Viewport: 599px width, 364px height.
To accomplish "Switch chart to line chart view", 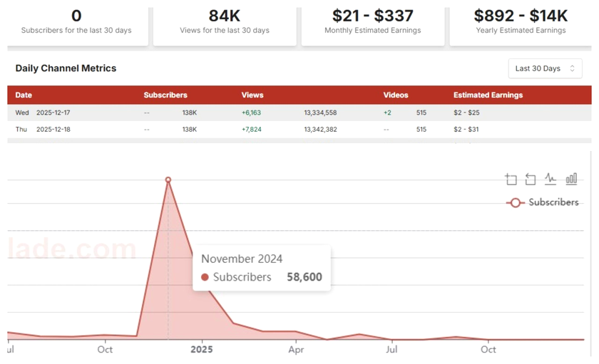I will [x=551, y=179].
